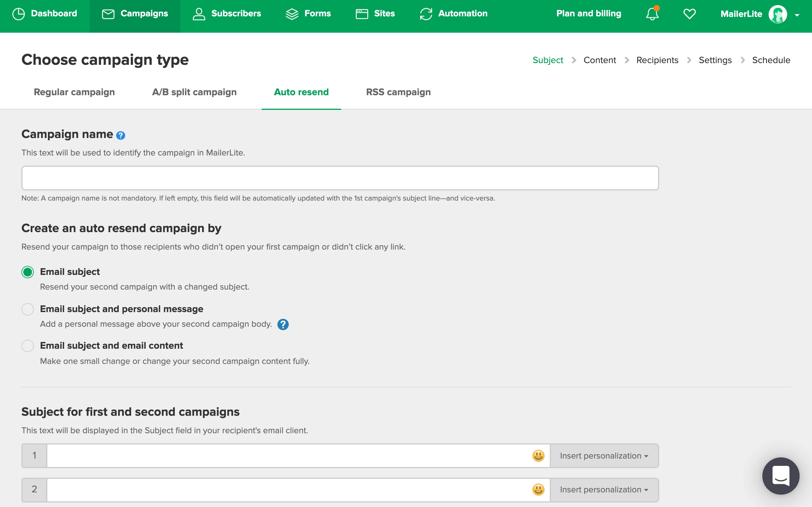Viewport: 812px width, 507px height.
Task: Expand Insert personalization for subject 1
Action: [604, 456]
